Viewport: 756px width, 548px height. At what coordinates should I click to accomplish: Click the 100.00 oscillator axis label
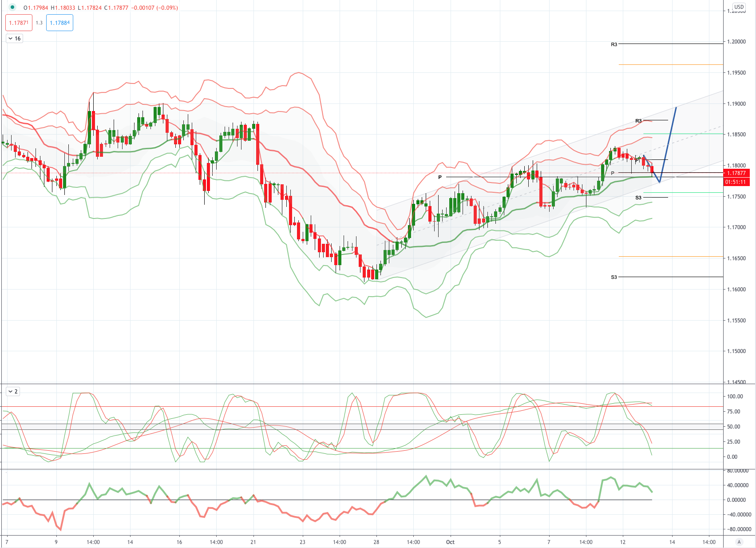[x=735, y=397]
